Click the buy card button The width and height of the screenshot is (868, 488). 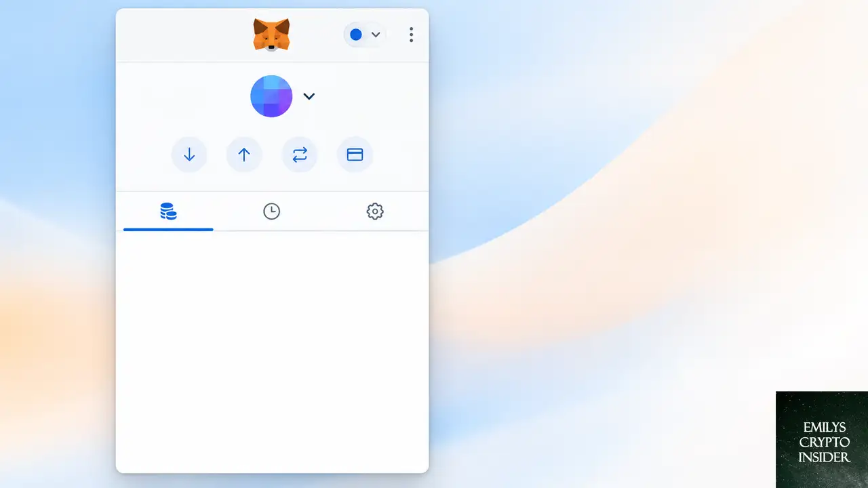pyautogui.click(x=355, y=155)
